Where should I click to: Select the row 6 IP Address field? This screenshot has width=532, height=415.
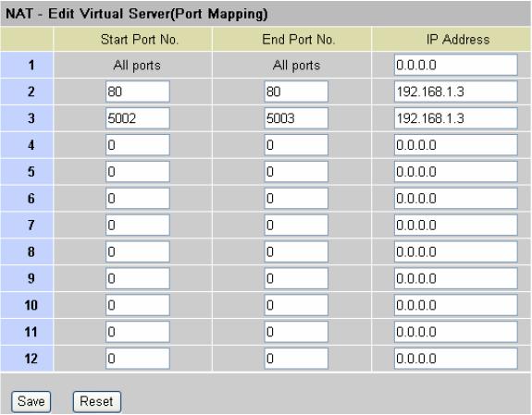[x=455, y=199]
